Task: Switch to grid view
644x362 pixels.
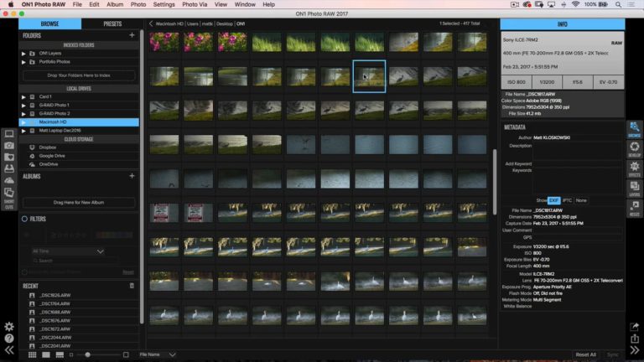Action: [32, 354]
